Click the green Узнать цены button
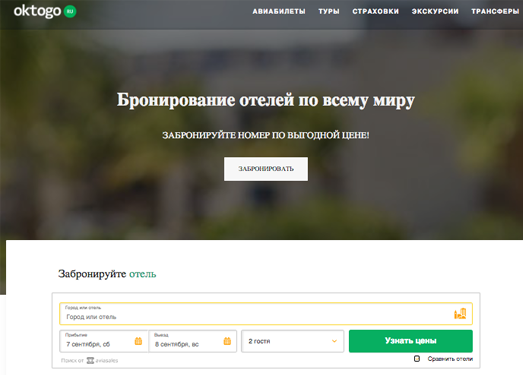Screen dimensions: 523x375 pos(411,341)
